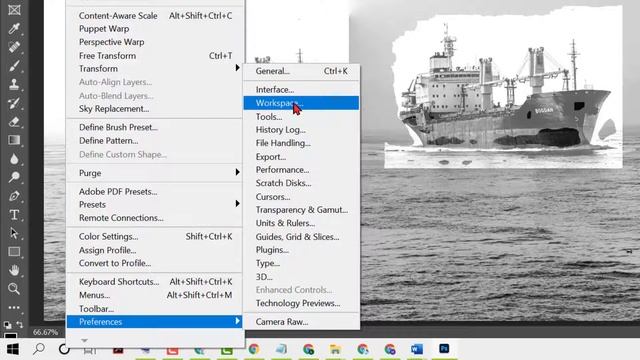Open General preferences
Image resolution: width=640 pixels, height=360 pixels.
[301, 71]
